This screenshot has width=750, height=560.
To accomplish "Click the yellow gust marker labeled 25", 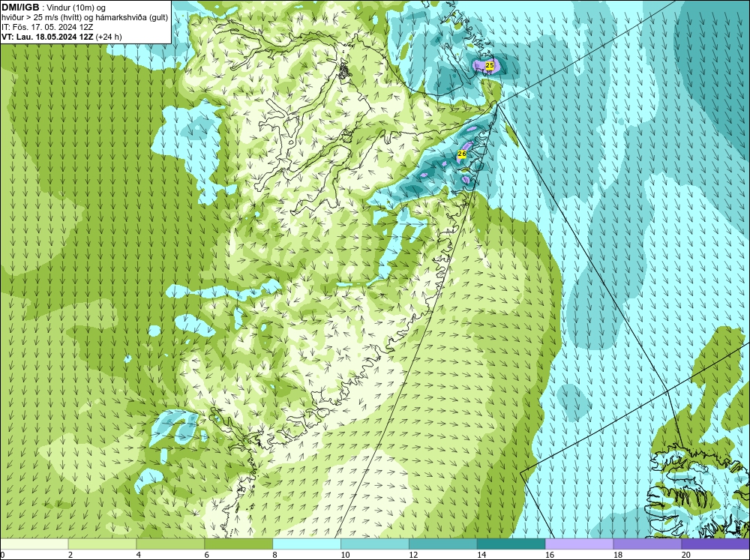I will click(x=489, y=65).
